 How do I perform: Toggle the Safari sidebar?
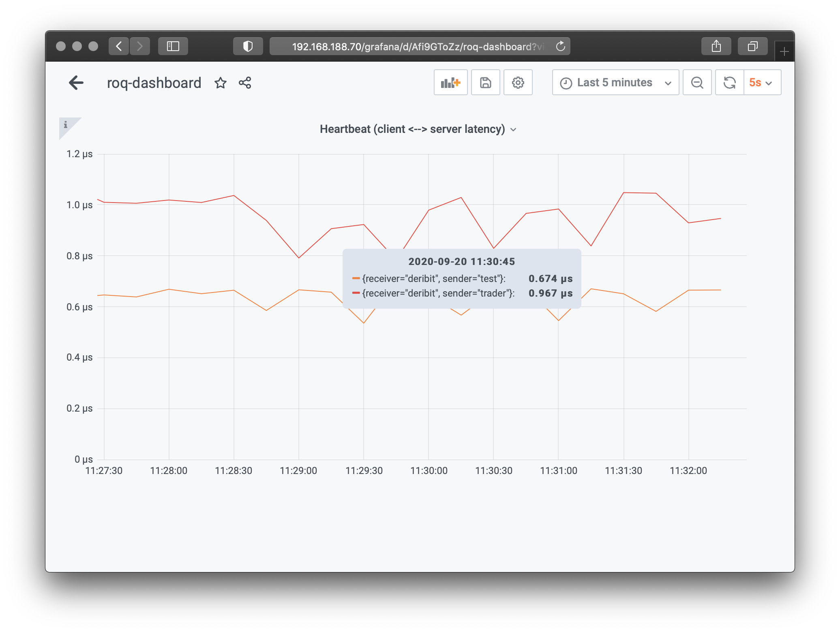(173, 46)
